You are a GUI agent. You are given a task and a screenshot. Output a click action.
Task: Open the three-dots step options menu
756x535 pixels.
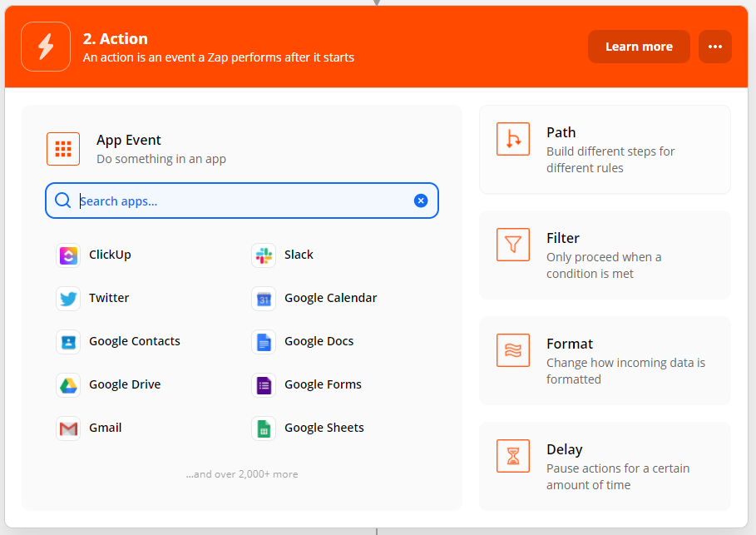[x=715, y=47]
